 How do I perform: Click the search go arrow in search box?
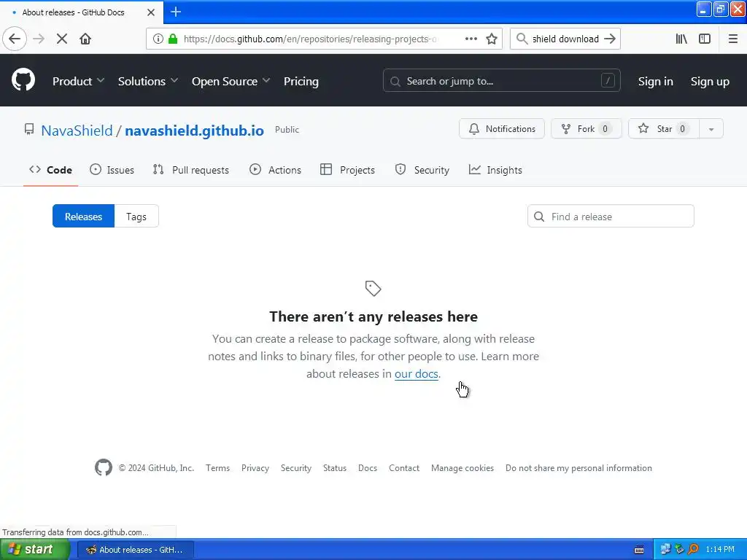tap(610, 39)
